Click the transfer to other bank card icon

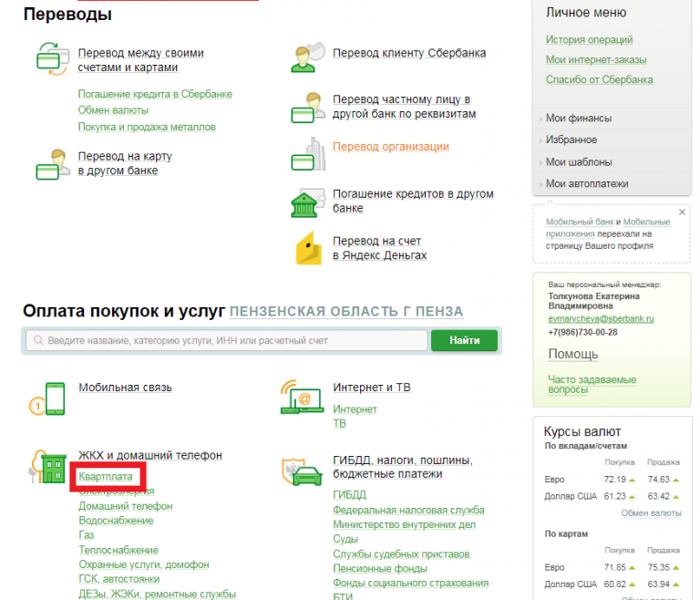[x=50, y=163]
